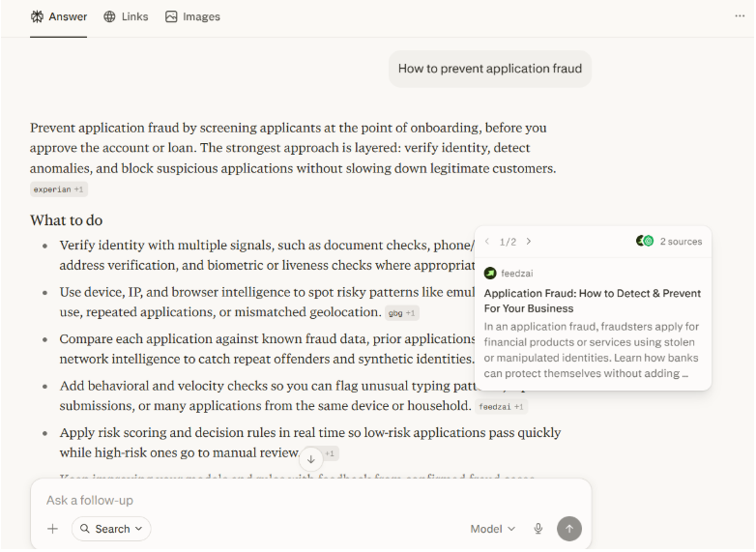The width and height of the screenshot is (756, 552).
Task: Click the bullet 'Use device, IP, and browser intelligence'
Action: (268, 302)
